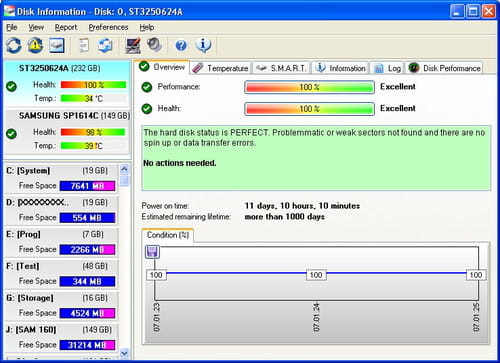Click the hard disk drive toolbar icon
Image resolution: width=500 pixels, height=363 pixels.
pyautogui.click(x=57, y=45)
